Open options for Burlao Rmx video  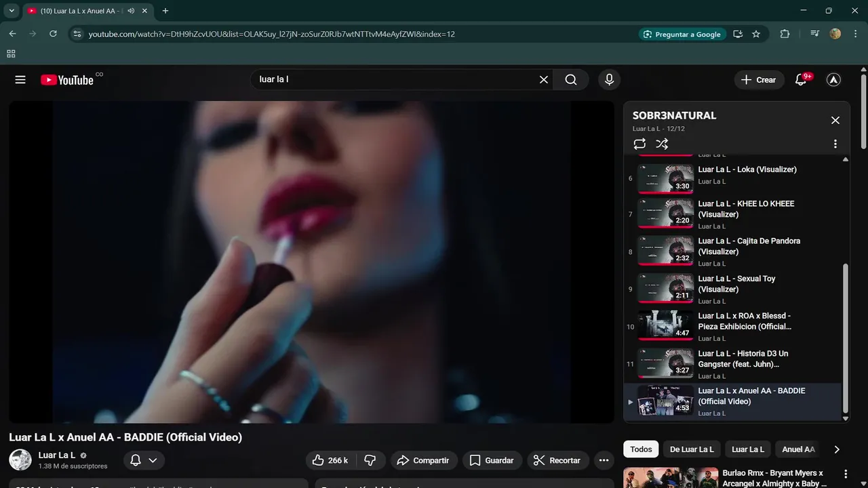coord(845,474)
